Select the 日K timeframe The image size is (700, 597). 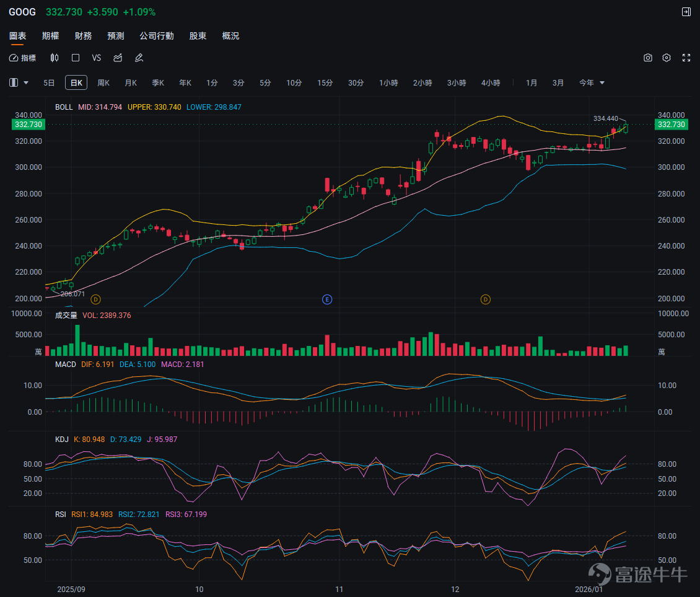pos(76,82)
